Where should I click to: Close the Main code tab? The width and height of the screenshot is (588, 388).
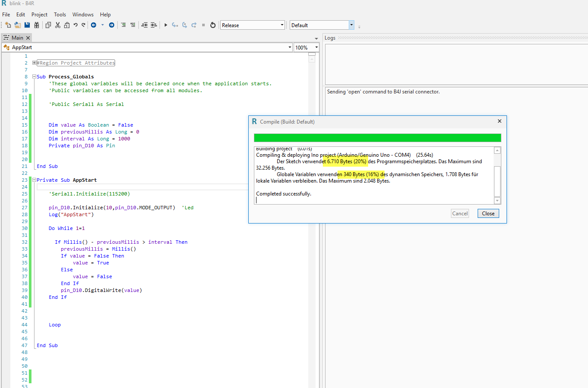[x=28, y=38]
